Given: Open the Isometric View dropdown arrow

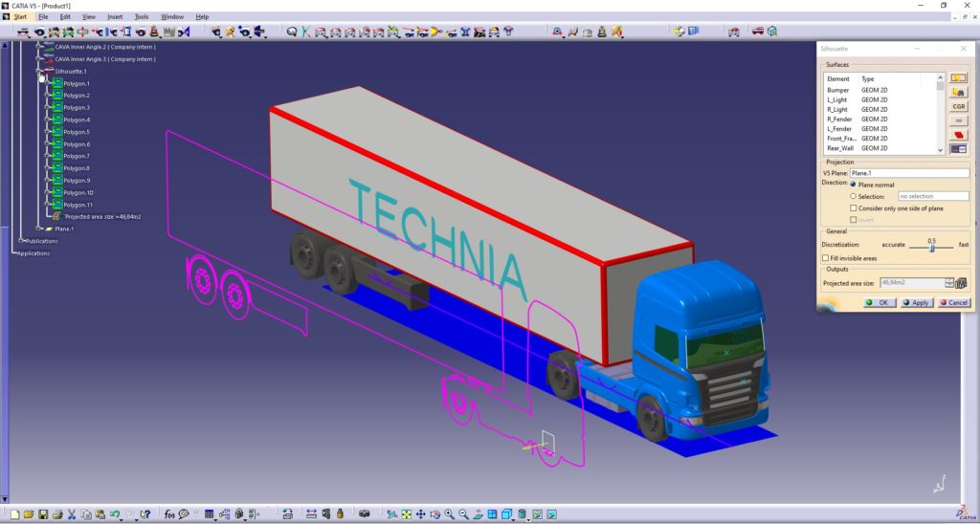Looking at the screenshot, I should (513, 518).
